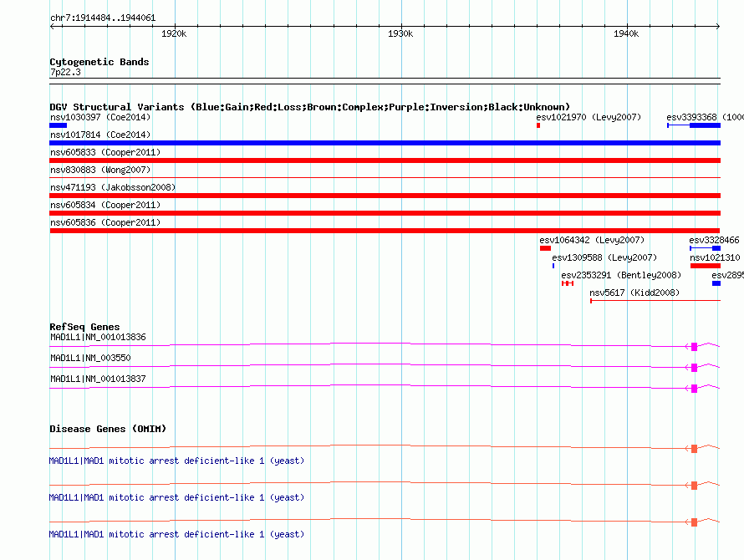Select the nsv605834 (Cooper2011) red bar

[385, 213]
